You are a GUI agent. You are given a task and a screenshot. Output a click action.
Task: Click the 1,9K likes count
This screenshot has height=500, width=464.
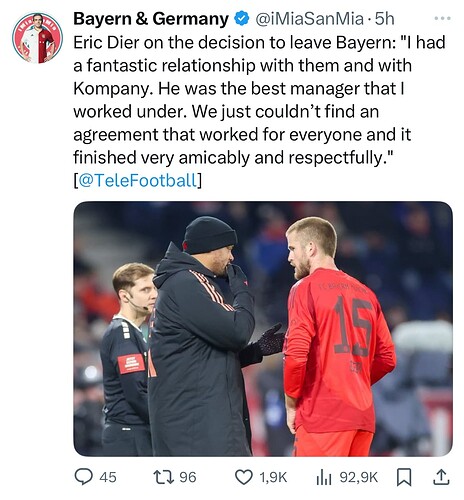tap(273, 477)
